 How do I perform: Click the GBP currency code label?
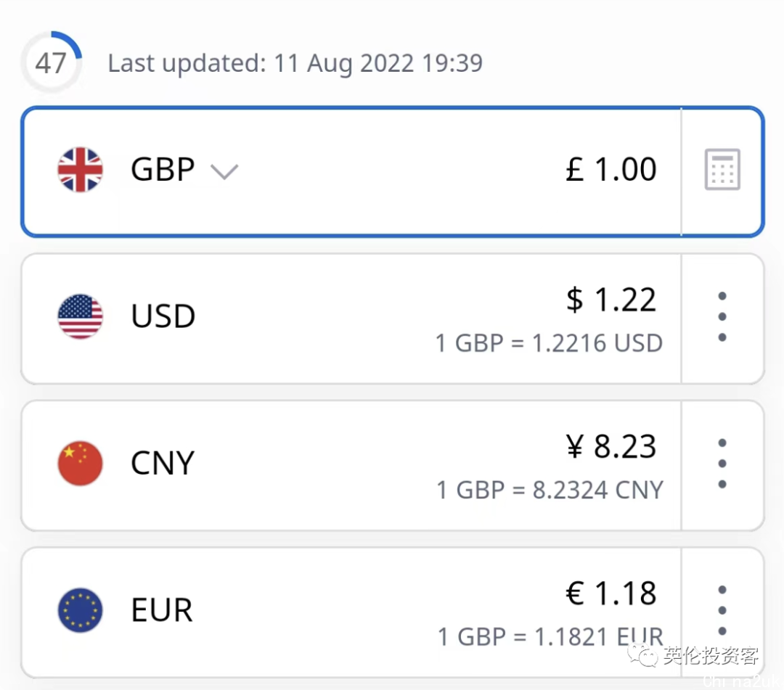pyautogui.click(x=163, y=169)
